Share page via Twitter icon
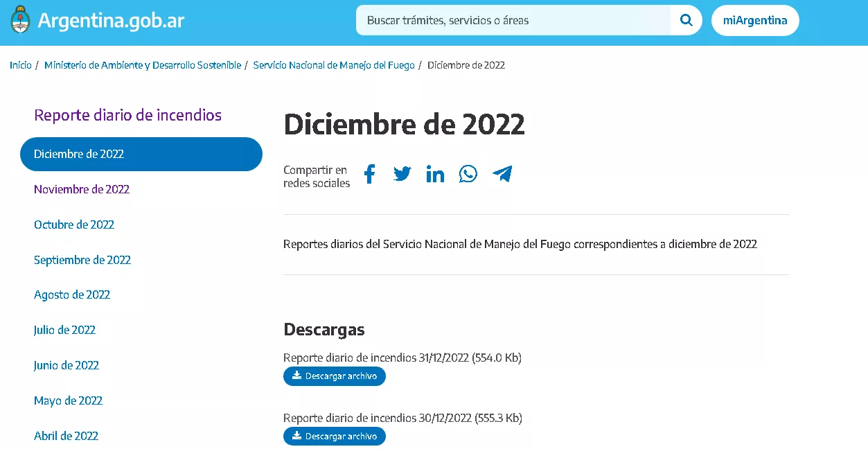Image resolution: width=868 pixels, height=449 pixels. click(x=402, y=174)
